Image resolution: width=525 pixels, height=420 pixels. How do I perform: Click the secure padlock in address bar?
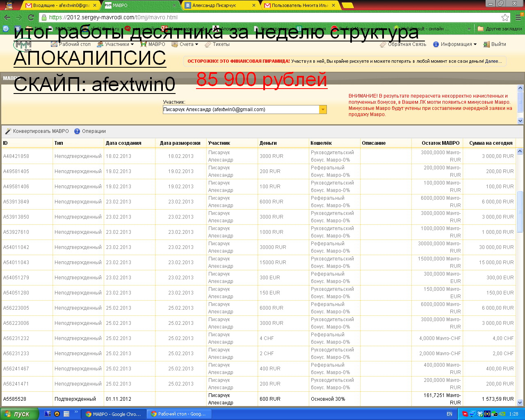tap(44, 17)
